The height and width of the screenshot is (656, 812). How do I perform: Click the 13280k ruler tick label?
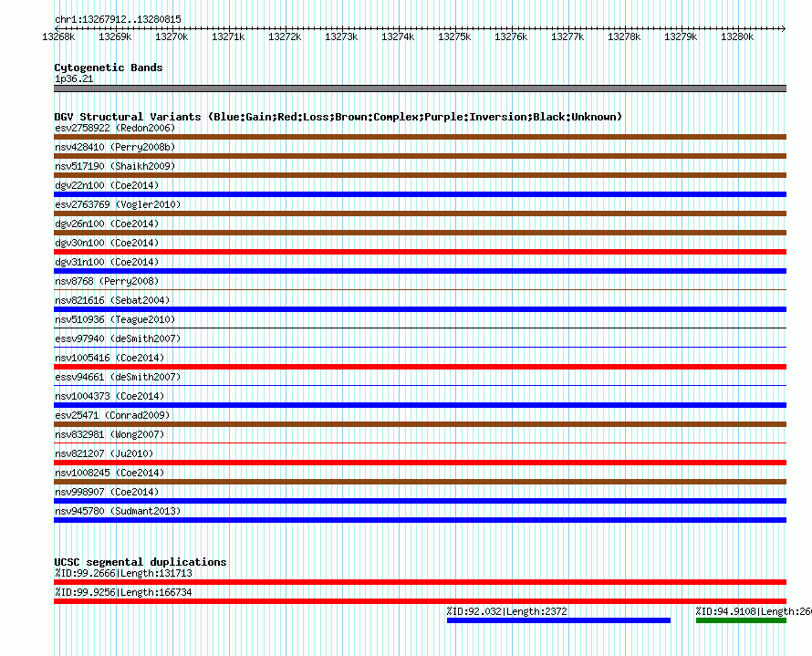pos(737,36)
